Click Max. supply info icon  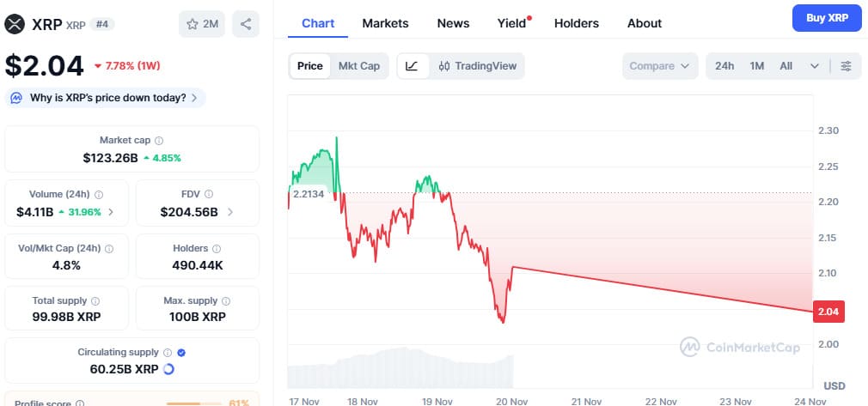tap(227, 301)
